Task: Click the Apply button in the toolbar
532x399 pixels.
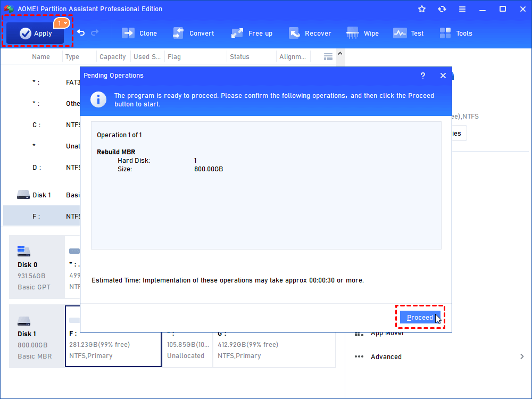Action: (35, 33)
